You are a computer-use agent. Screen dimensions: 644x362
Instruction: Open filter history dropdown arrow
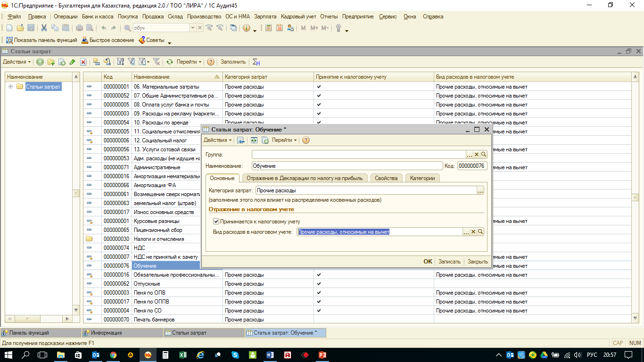click(x=148, y=62)
